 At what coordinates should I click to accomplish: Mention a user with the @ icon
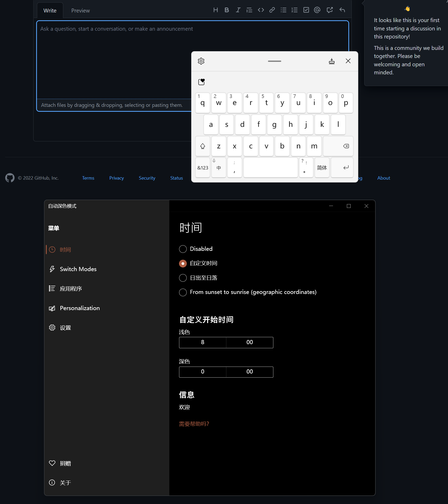pyautogui.click(x=317, y=10)
